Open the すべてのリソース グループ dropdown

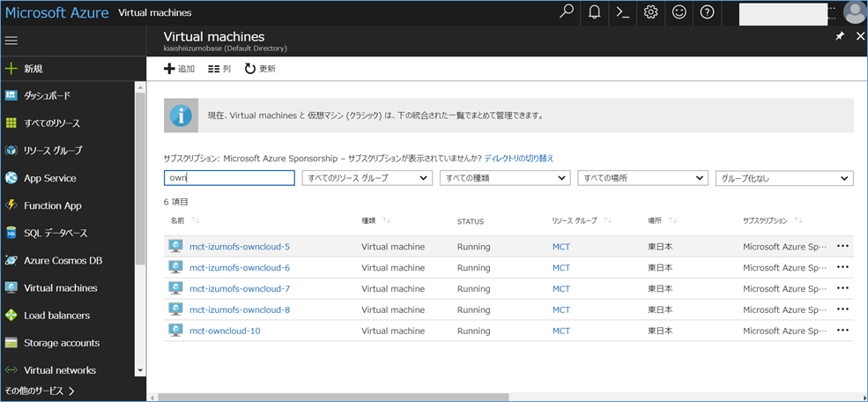(x=366, y=178)
